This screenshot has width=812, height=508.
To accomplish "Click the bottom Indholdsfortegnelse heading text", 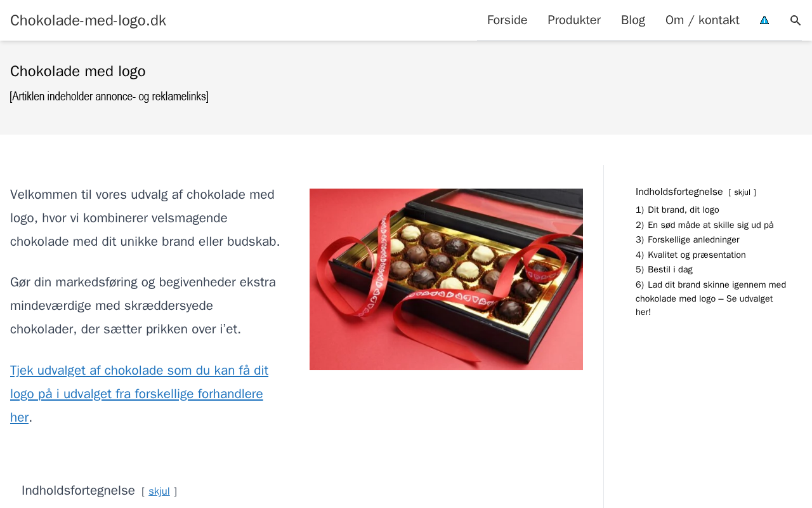I will [78, 490].
